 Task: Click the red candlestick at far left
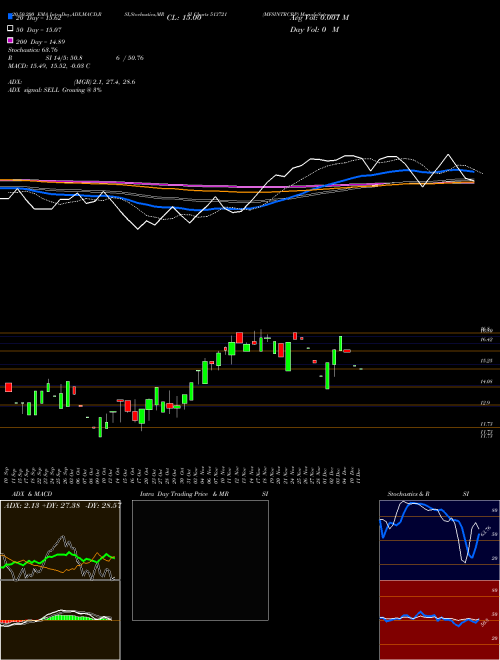(8, 387)
